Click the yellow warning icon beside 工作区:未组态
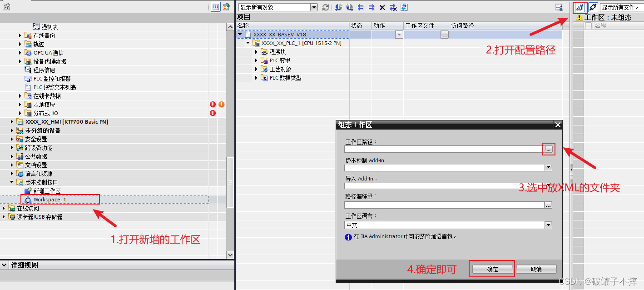 point(579,18)
